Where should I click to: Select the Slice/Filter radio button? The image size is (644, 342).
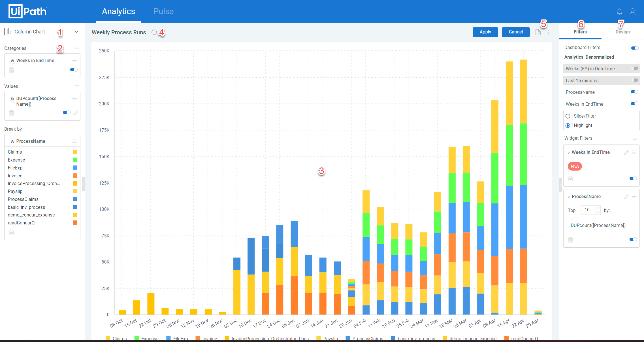pos(568,116)
